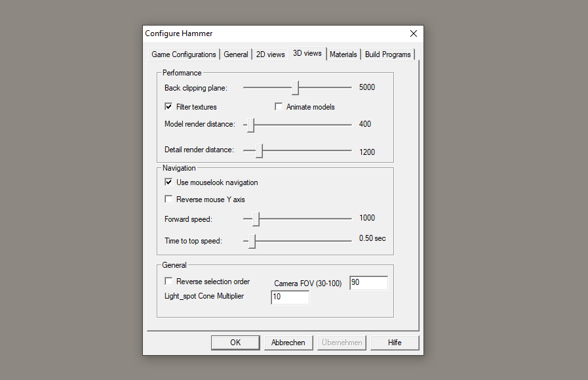This screenshot has height=380, width=588.
Task: Click the Configure Hammer window title
Action: [x=179, y=33]
